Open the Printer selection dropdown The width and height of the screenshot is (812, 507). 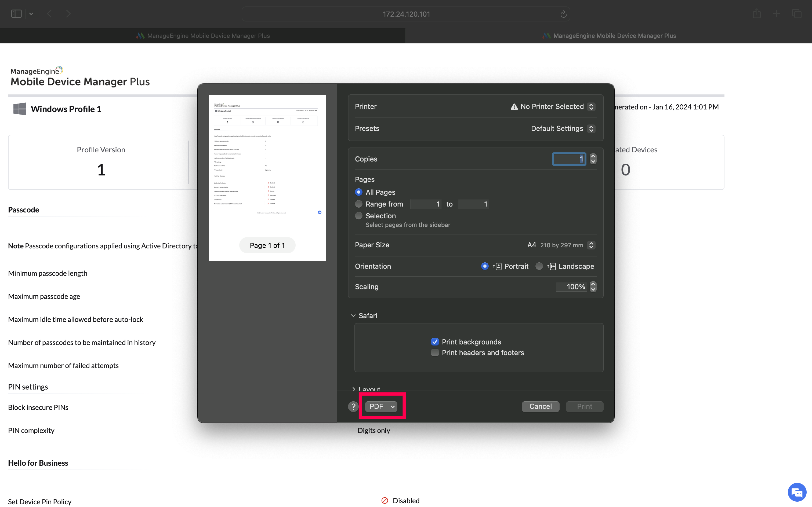pos(591,107)
